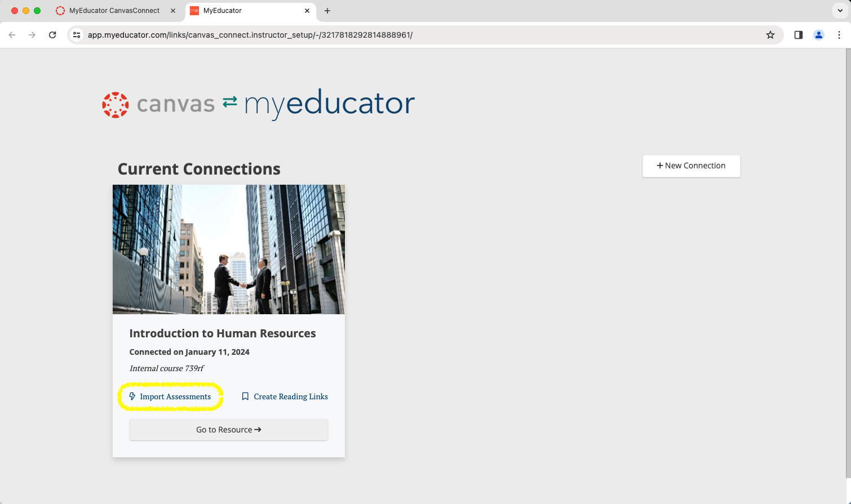This screenshot has width=851, height=504.
Task: Close the MyEducator CanvasConnect tab
Action: [x=173, y=11]
